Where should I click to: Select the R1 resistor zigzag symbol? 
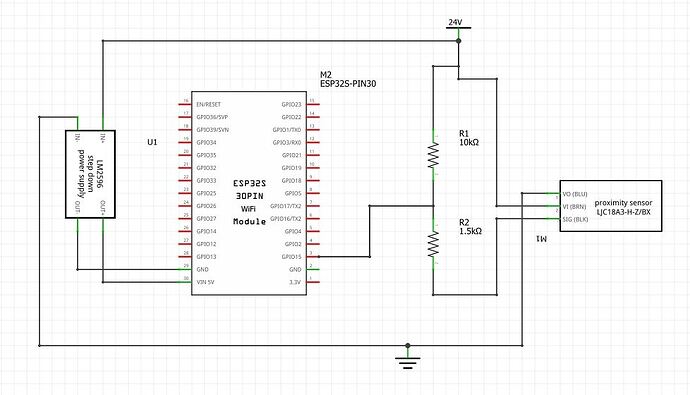(x=433, y=155)
